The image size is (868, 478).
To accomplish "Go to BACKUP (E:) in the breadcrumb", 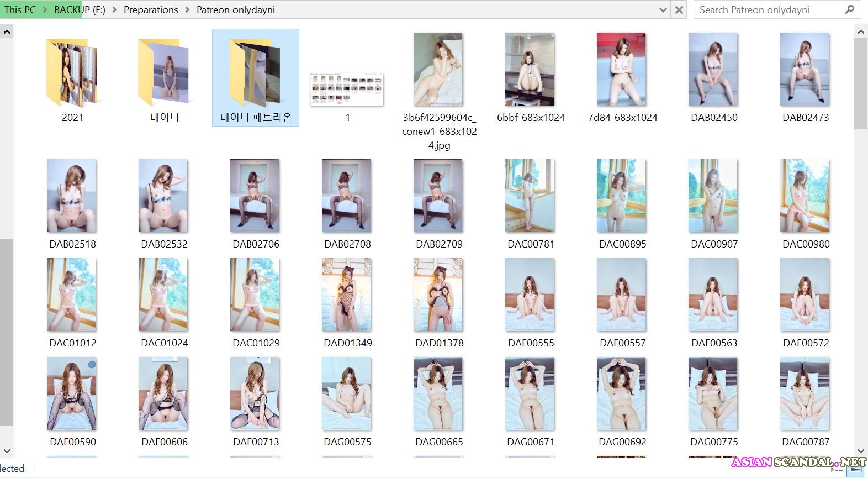I will click(x=80, y=10).
